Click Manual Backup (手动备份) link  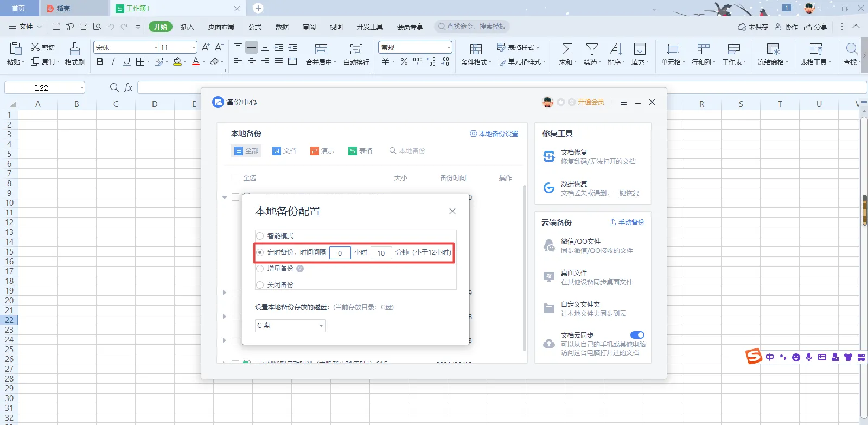(x=627, y=222)
